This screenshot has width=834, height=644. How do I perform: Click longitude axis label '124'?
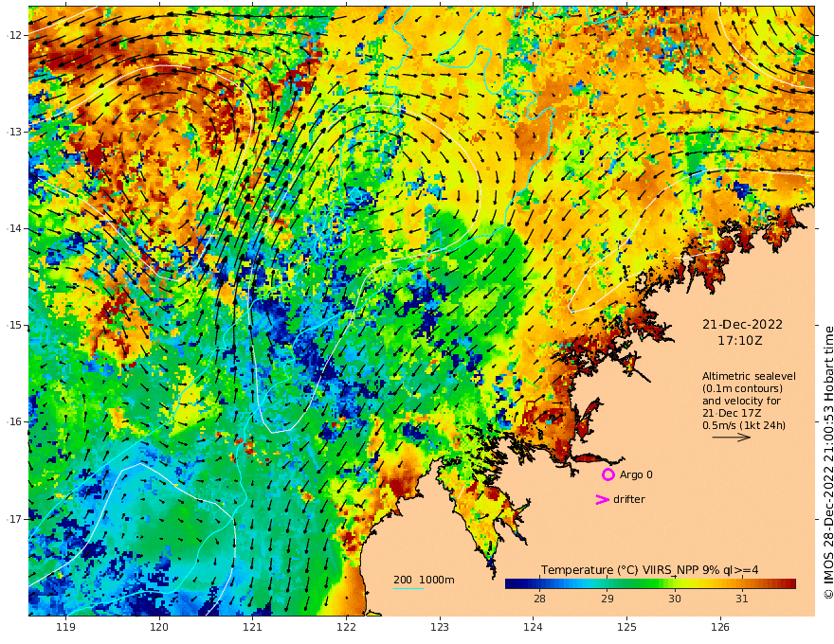533,627
